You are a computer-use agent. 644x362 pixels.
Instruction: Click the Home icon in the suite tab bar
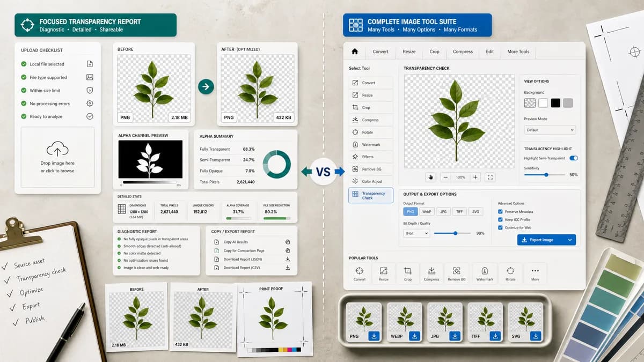[354, 51]
